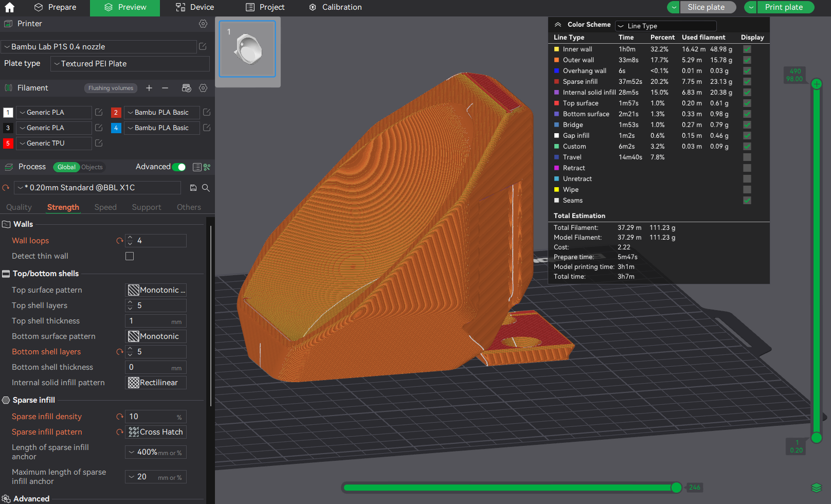831x504 pixels.
Task: Open the Plate type dropdown
Action: [x=130, y=64]
